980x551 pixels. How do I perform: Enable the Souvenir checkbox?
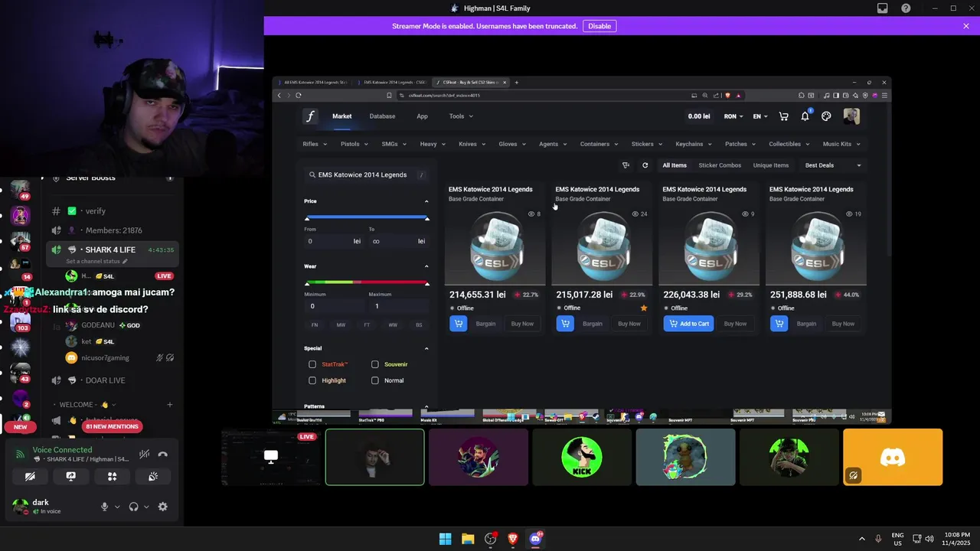(x=375, y=364)
